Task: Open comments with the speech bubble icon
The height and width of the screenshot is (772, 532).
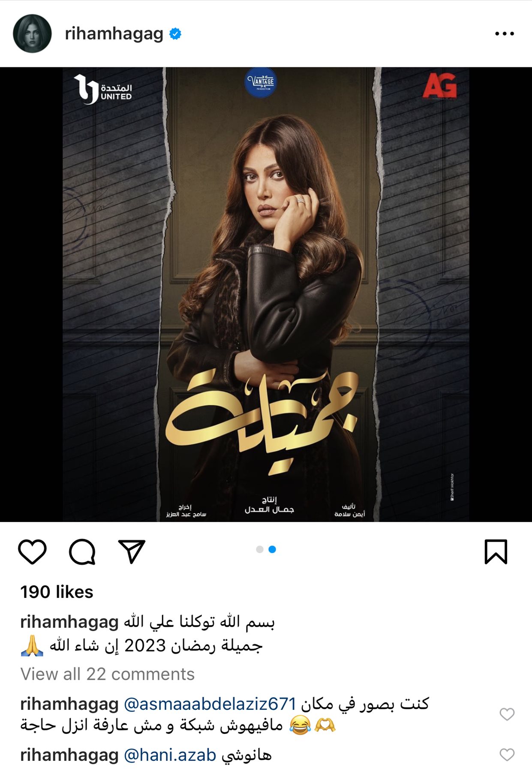Action: (x=82, y=552)
